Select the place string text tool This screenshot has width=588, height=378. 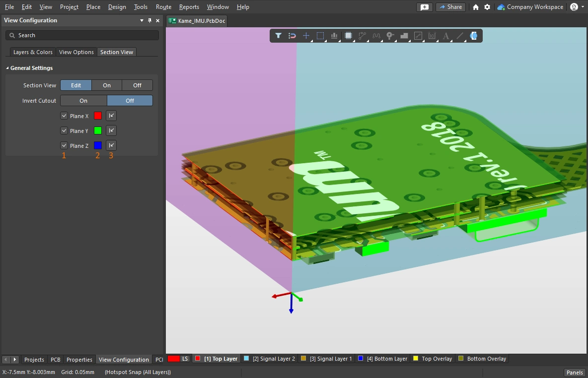tap(446, 36)
